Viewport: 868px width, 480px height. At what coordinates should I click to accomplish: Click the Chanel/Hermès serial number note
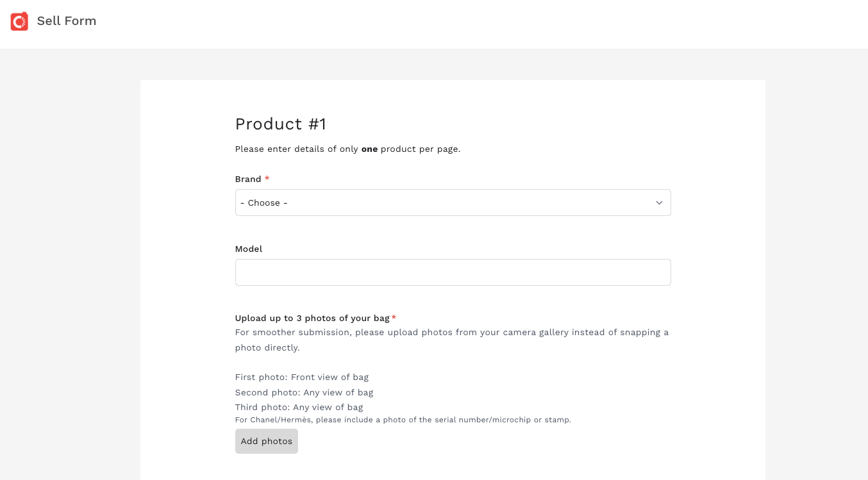(x=403, y=420)
